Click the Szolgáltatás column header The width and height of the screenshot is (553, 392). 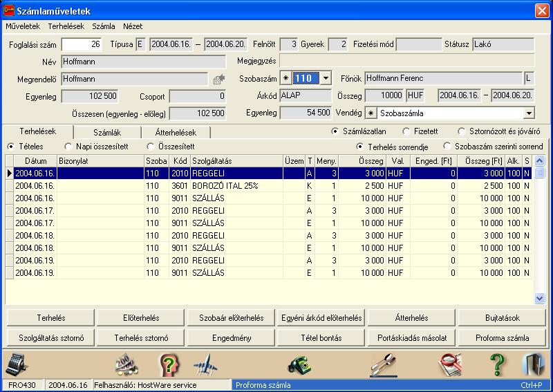[x=236, y=161]
